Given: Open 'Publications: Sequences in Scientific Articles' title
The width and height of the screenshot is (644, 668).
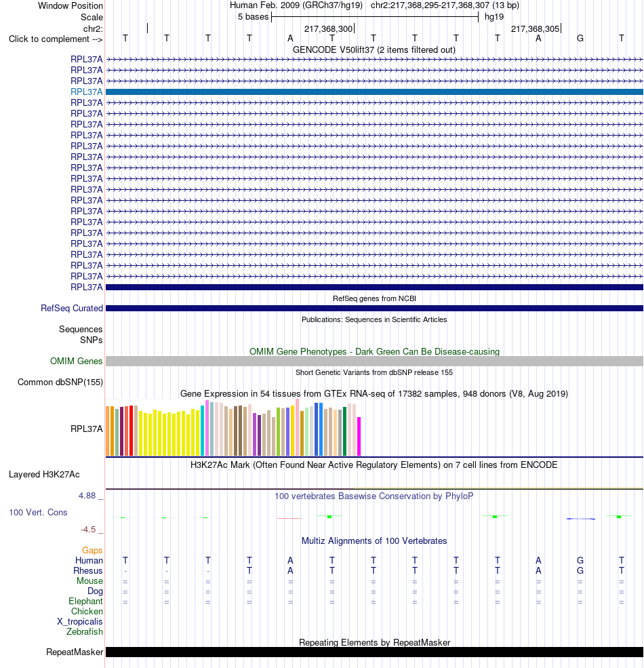Looking at the screenshot, I should pyautogui.click(x=374, y=319).
